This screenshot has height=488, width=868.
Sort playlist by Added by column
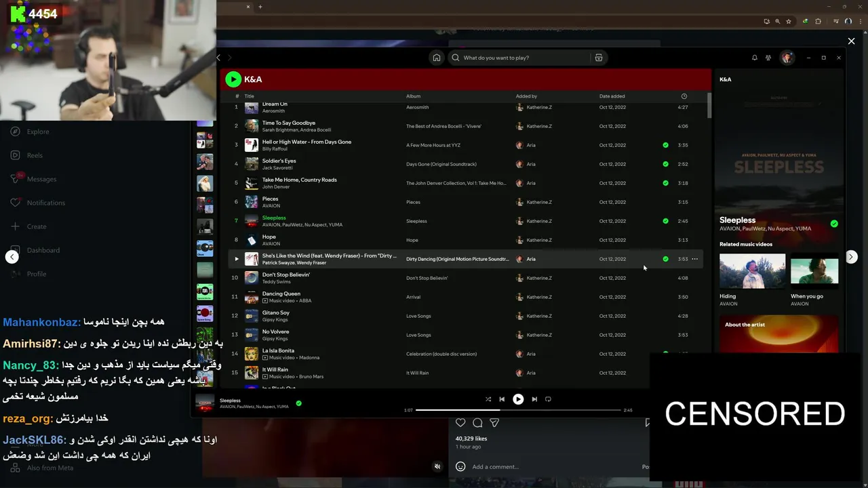coord(526,96)
